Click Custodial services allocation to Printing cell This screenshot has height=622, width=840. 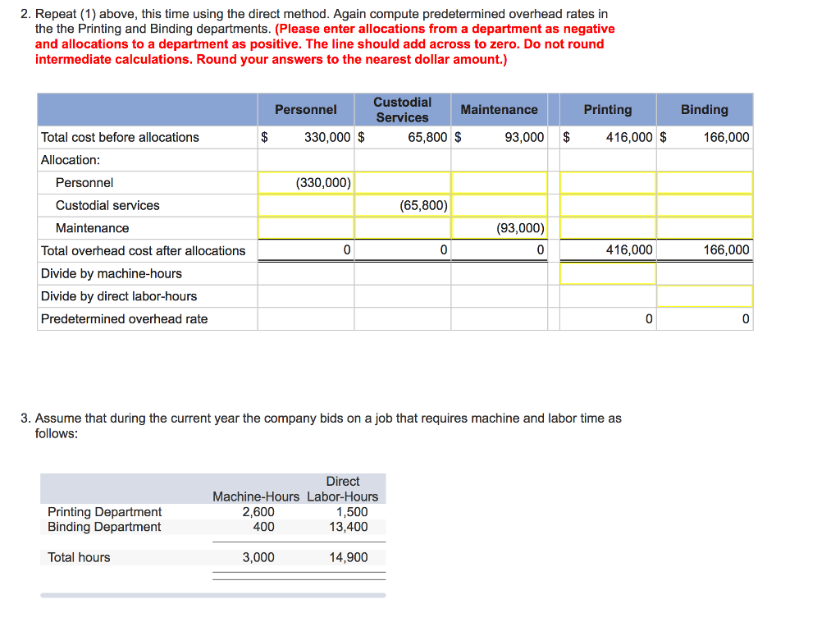point(608,205)
